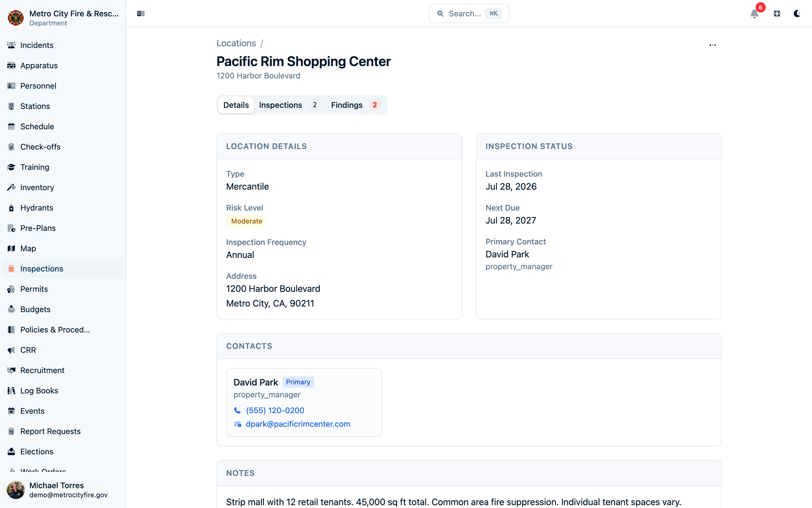This screenshot has height=508, width=812.
Task: Click the Search field in header
Action: (x=469, y=14)
